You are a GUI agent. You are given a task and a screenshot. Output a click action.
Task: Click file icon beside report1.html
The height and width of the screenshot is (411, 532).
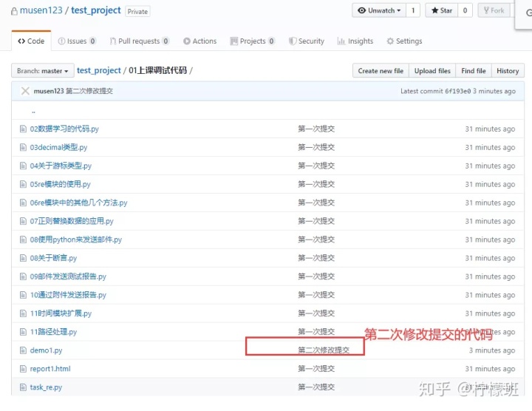click(x=23, y=369)
